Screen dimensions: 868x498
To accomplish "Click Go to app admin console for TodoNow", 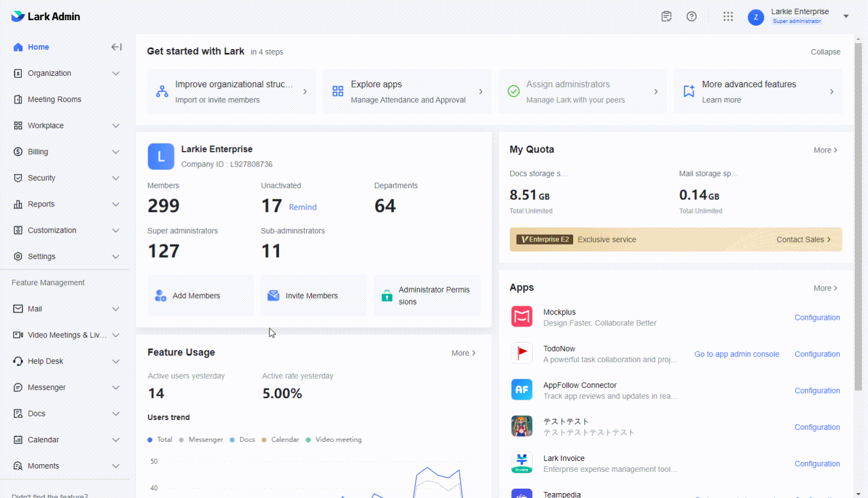I will point(737,354).
